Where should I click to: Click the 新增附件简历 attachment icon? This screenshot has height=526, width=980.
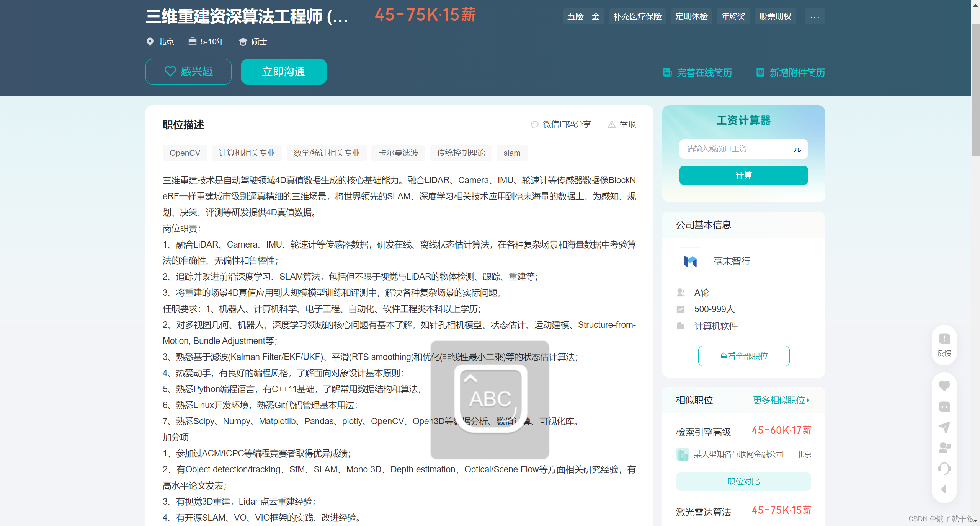pos(760,72)
